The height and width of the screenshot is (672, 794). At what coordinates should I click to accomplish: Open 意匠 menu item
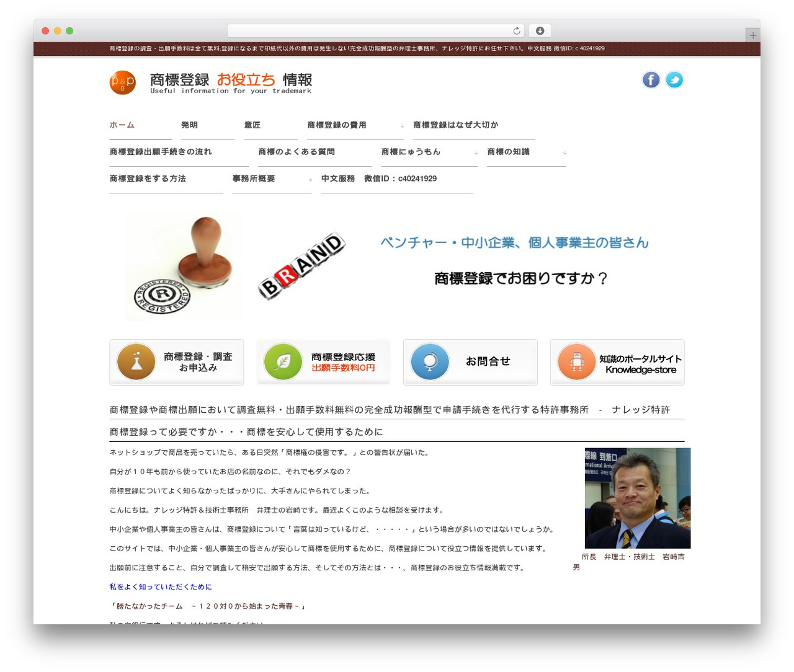[x=252, y=125]
